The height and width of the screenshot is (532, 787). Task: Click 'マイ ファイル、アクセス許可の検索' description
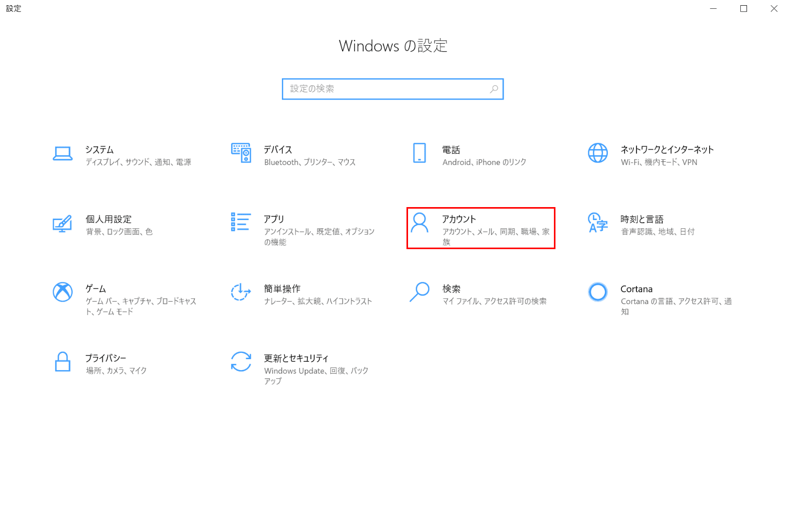pyautogui.click(x=495, y=301)
